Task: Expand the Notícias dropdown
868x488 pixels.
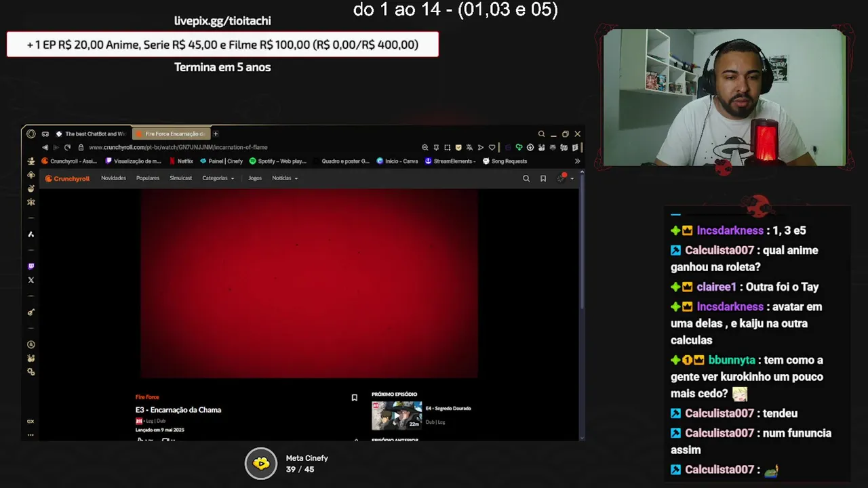Action: point(285,178)
